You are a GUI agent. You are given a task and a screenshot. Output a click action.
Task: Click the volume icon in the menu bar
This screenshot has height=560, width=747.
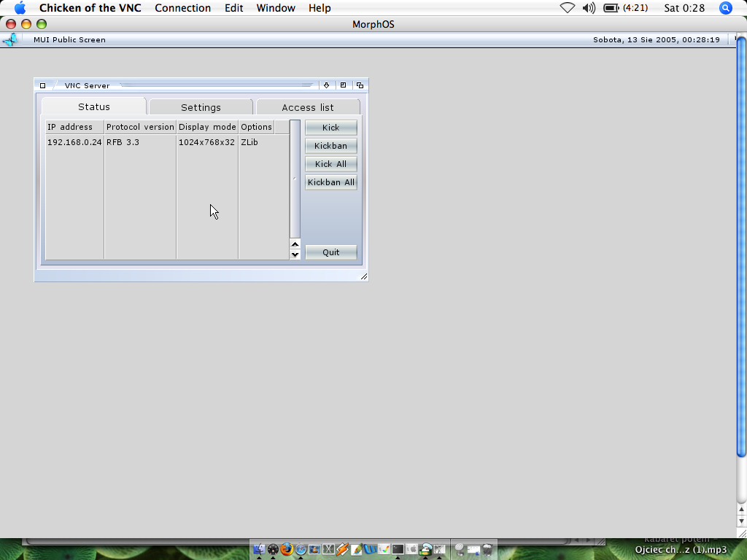(589, 8)
